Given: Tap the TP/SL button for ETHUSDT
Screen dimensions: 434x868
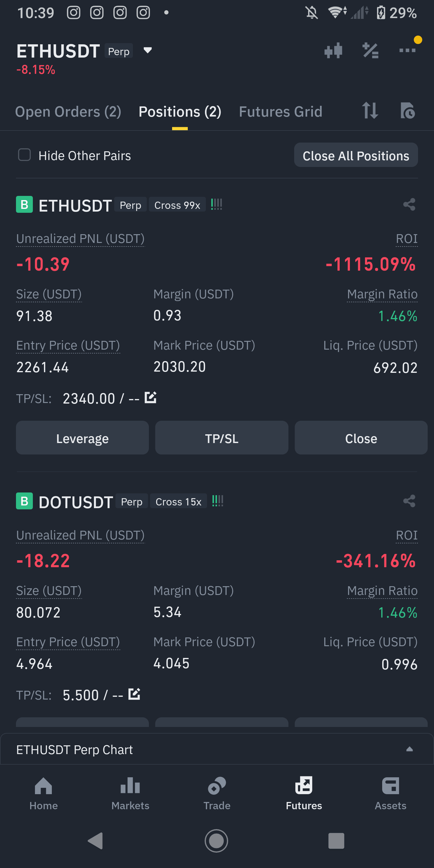Looking at the screenshot, I should [x=222, y=438].
